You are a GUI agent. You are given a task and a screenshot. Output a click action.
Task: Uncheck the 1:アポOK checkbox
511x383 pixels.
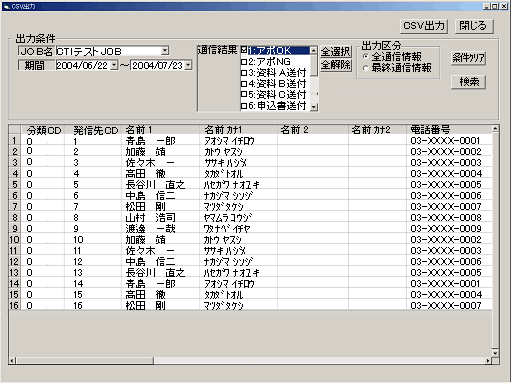244,50
